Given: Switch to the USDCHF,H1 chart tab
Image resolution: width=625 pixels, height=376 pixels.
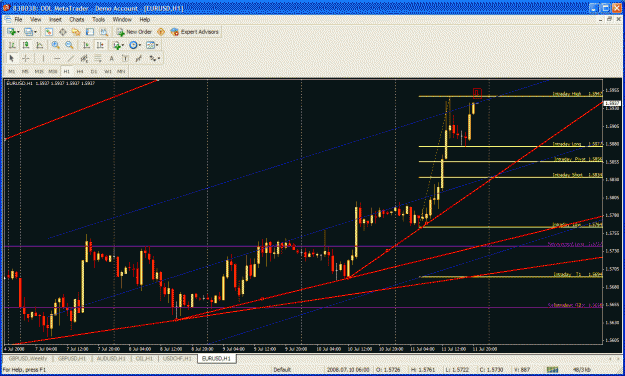Looking at the screenshot, I should [177, 358].
